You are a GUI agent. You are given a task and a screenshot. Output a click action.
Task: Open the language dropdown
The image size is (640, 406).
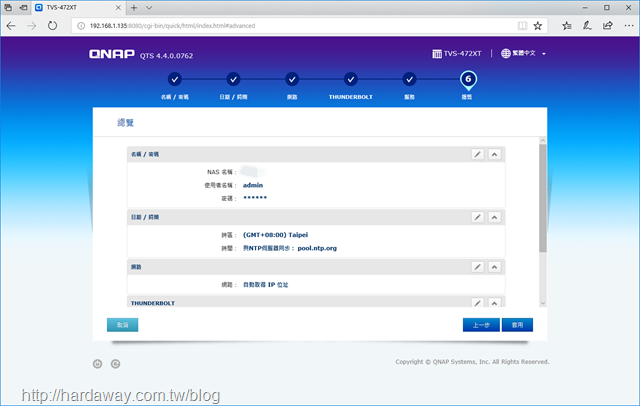(x=524, y=53)
